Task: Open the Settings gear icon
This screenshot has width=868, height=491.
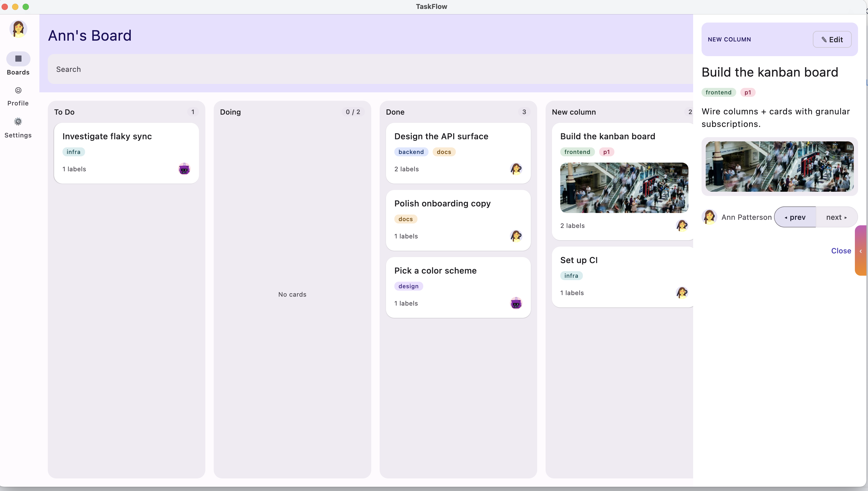Action: (x=18, y=121)
